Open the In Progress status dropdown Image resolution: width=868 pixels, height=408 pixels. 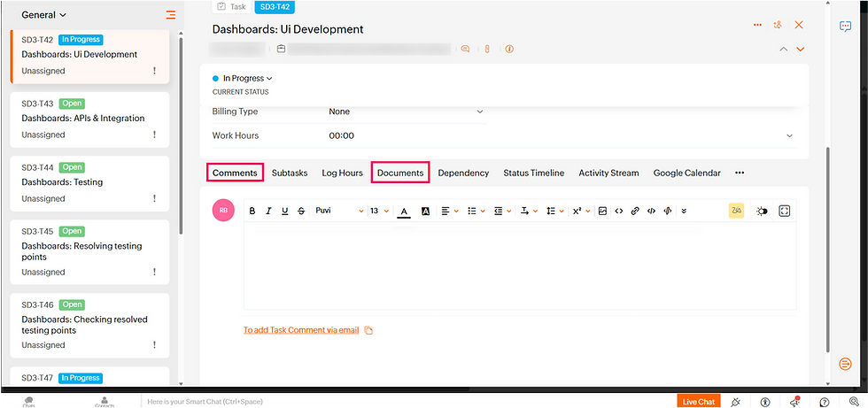tap(243, 79)
